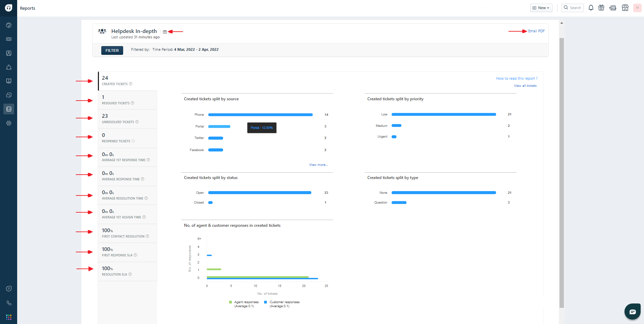
Task: Open the Reports sidebar icon
Action: click(9, 109)
